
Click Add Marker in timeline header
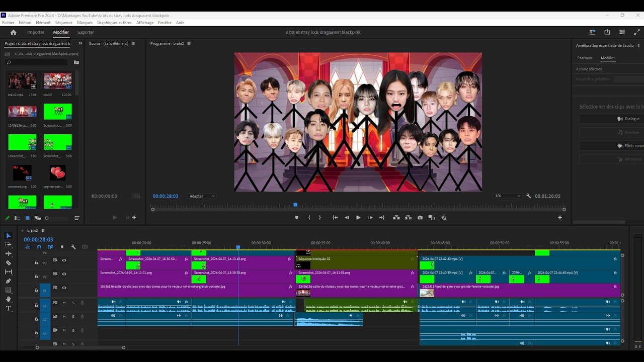[62, 247]
